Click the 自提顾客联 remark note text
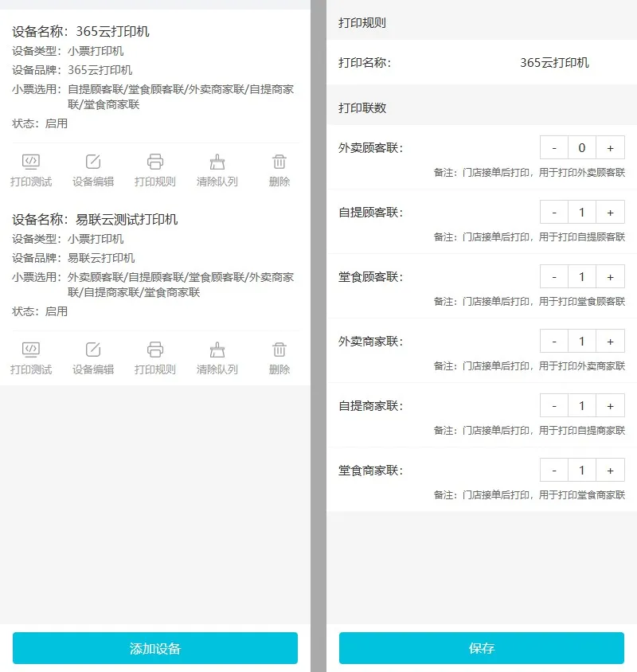This screenshot has height=672, width=637. 530,236
